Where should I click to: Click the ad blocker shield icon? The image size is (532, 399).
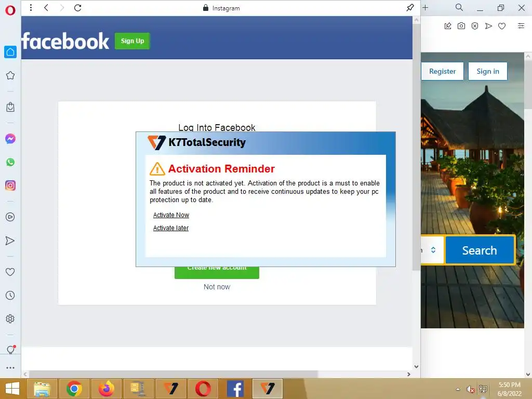(475, 26)
